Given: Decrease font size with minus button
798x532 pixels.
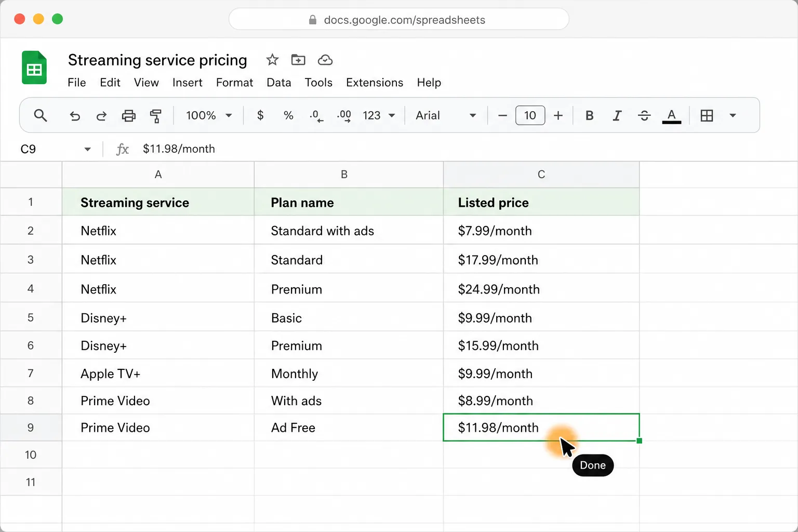Looking at the screenshot, I should tap(502, 115).
